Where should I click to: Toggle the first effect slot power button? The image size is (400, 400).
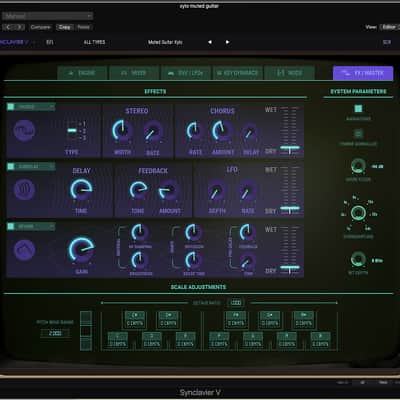tap(11, 107)
